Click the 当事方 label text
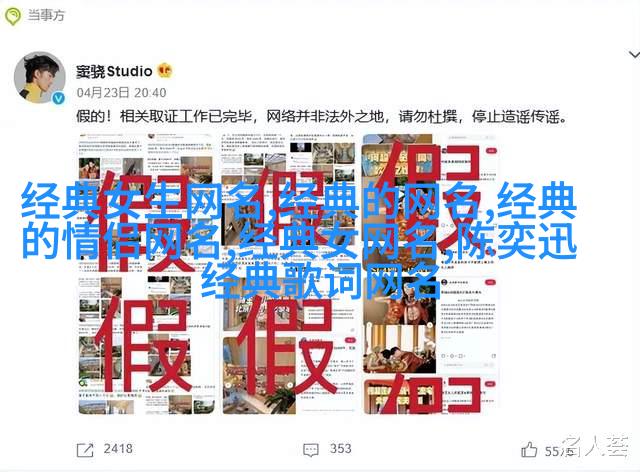This screenshot has width=640, height=472. pyautogui.click(x=46, y=16)
